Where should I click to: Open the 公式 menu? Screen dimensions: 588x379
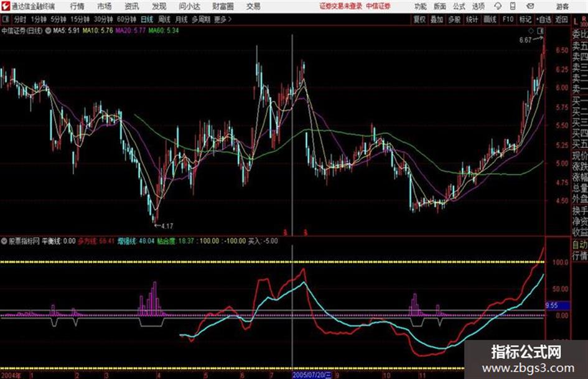[459, 6]
